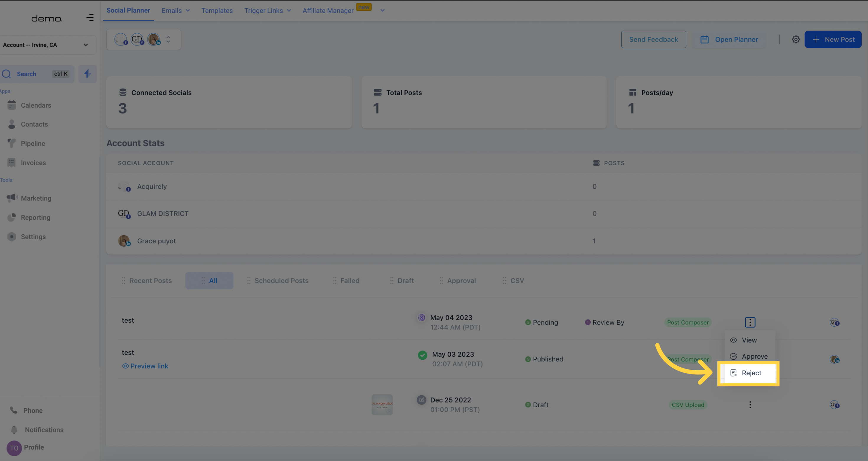This screenshot has width=868, height=461.
Task: Open the Pipeline sidebar item
Action: pos(33,143)
